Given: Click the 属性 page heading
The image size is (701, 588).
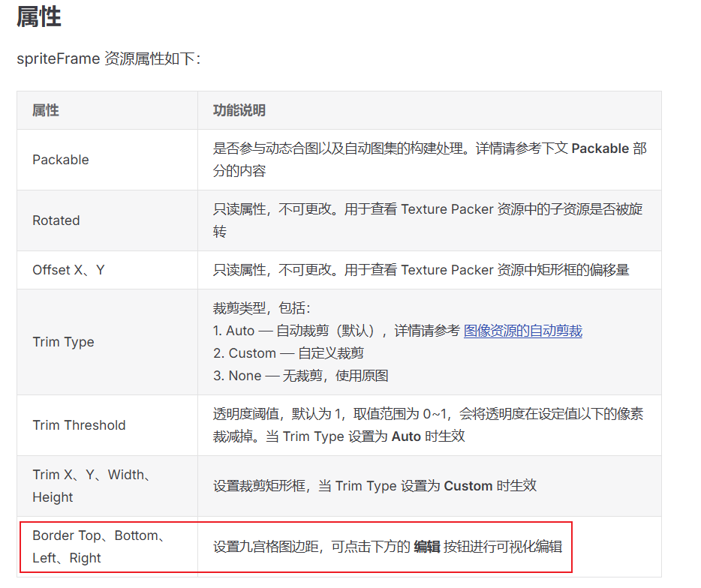Looking at the screenshot, I should (38, 17).
